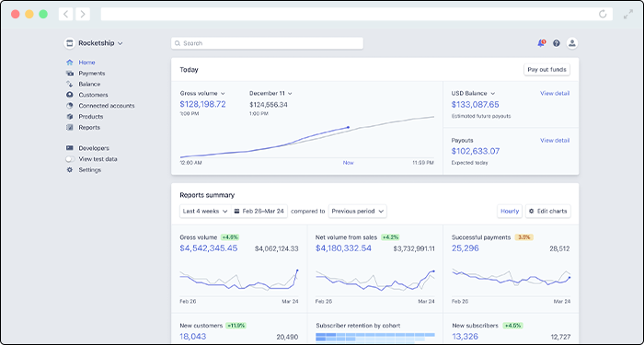This screenshot has height=345, width=644.
Task: Click the Search input field
Action: tap(267, 43)
